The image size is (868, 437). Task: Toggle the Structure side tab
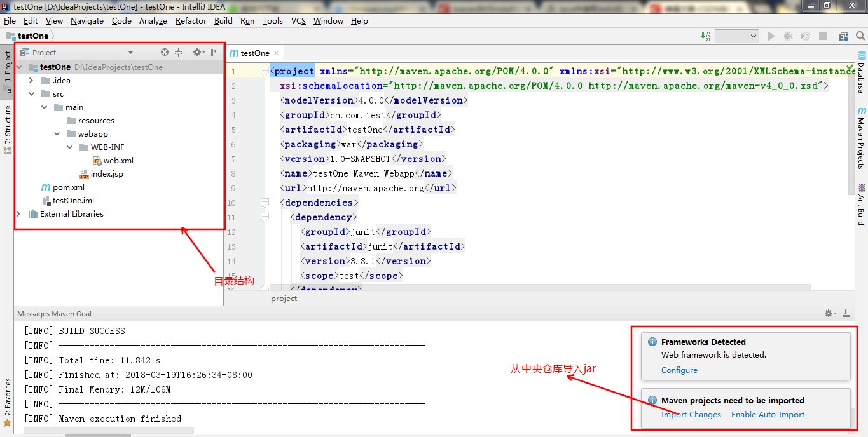[x=8, y=130]
